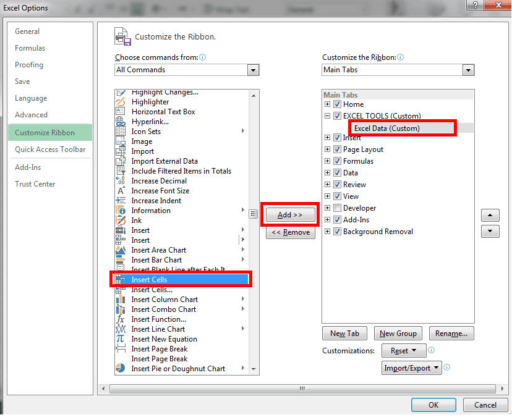Collapse the EXCEL TOOLS (Custom) tab entry
512x420 pixels.
pyautogui.click(x=327, y=115)
